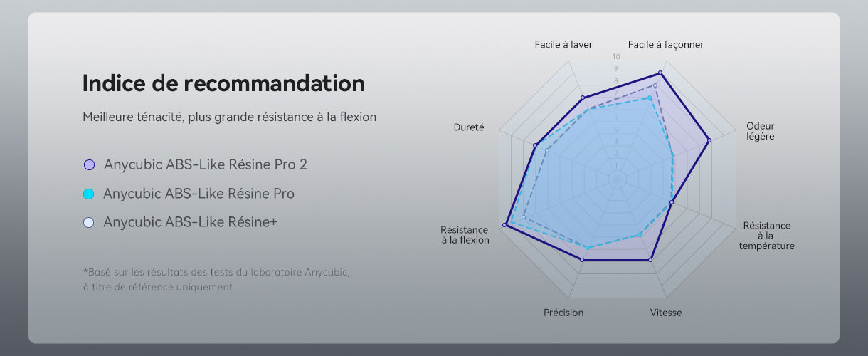This screenshot has height=356, width=868.
Task: Click the subtitle about "Meilleure ténacité"
Action: [229, 117]
